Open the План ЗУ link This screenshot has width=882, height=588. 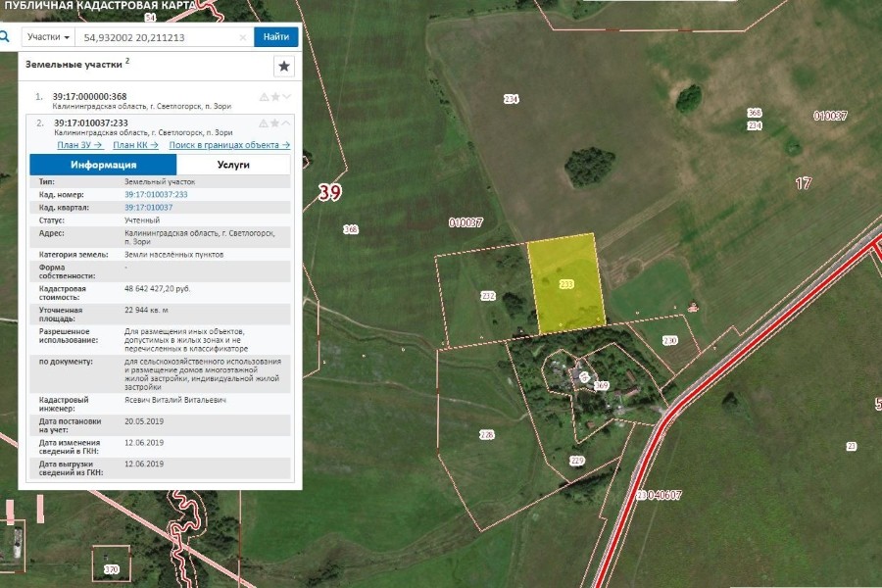[x=79, y=145]
